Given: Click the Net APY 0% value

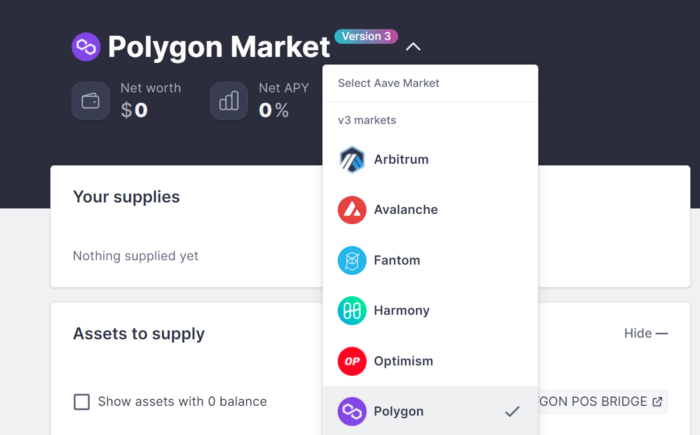Looking at the screenshot, I should click(274, 110).
